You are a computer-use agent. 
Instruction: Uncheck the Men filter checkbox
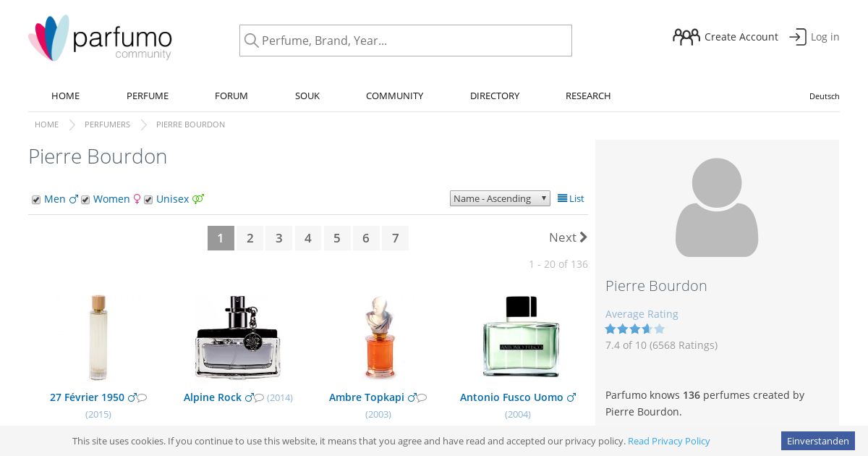[x=36, y=200]
